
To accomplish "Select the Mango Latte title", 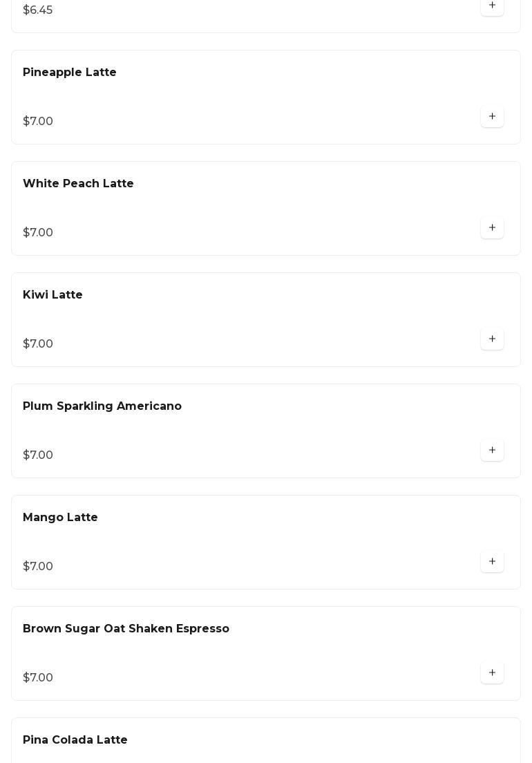I will pyautogui.click(x=60, y=518).
